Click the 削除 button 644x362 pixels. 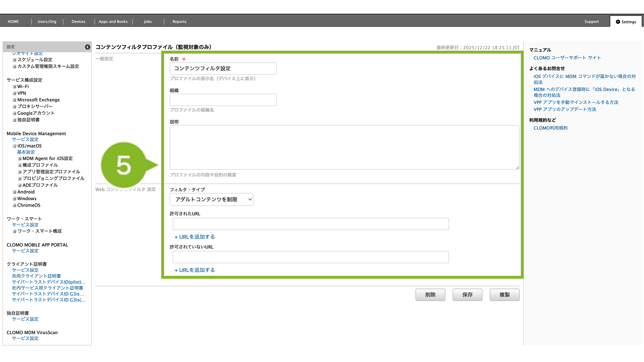tap(430, 295)
